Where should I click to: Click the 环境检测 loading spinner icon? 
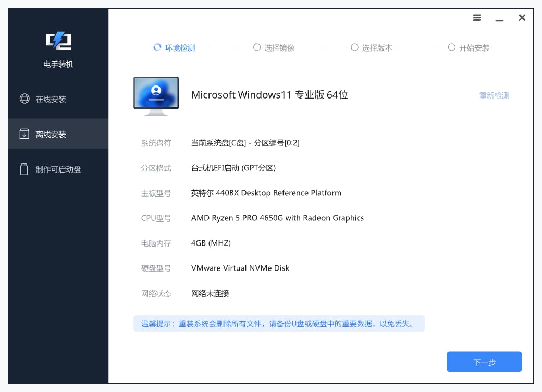(x=157, y=47)
